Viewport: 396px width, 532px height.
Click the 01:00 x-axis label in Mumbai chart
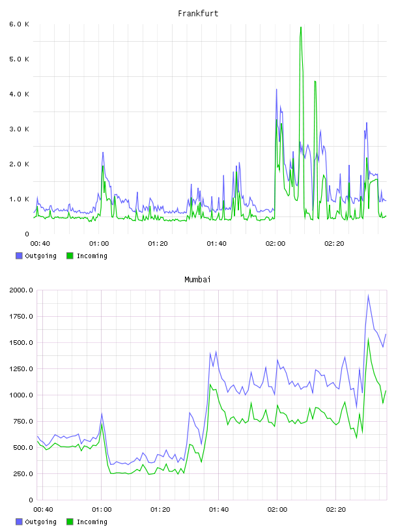click(x=102, y=509)
